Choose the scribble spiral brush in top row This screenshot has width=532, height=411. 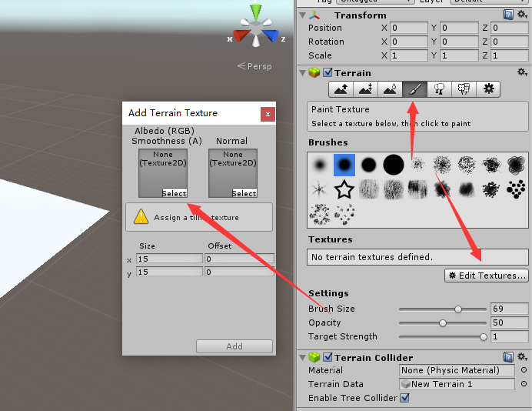pos(516,165)
